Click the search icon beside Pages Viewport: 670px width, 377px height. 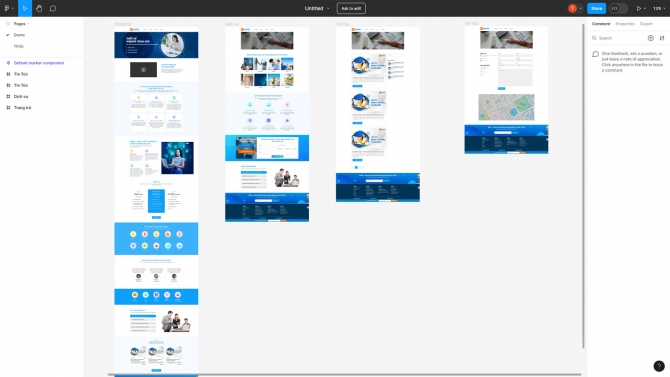(8, 24)
